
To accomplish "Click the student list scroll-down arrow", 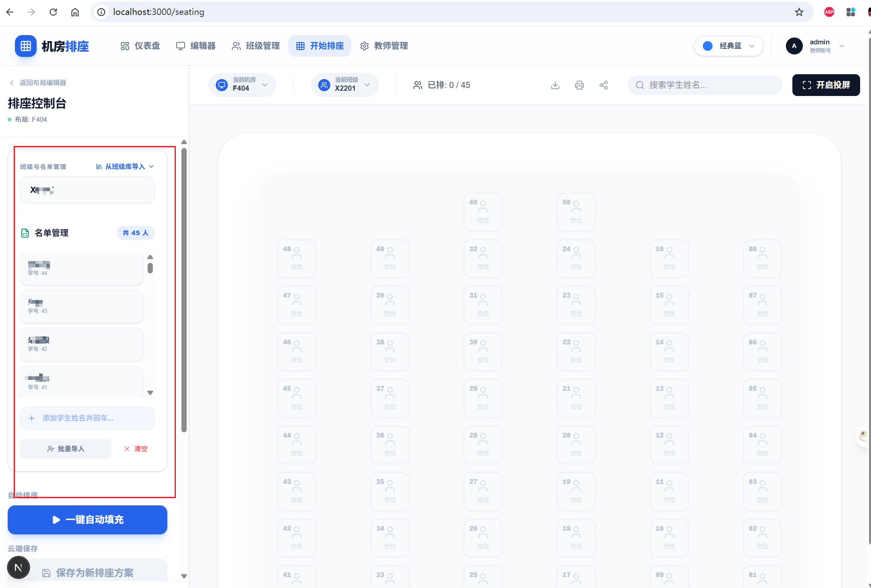I will 150,393.
